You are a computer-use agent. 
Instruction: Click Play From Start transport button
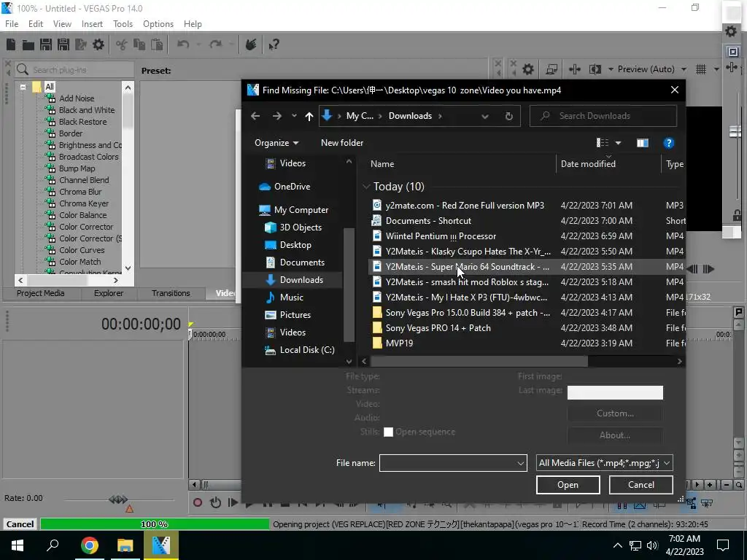point(233,502)
